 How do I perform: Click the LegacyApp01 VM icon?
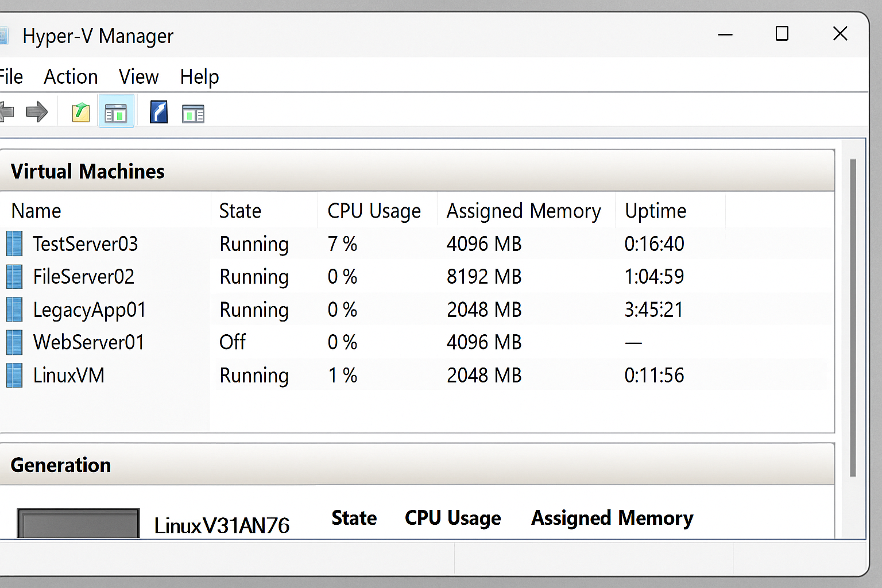[x=14, y=310]
